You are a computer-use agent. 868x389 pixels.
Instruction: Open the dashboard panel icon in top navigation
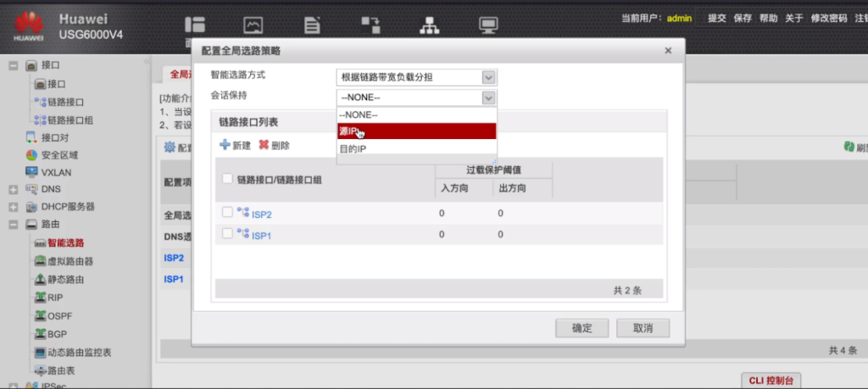coord(195,25)
